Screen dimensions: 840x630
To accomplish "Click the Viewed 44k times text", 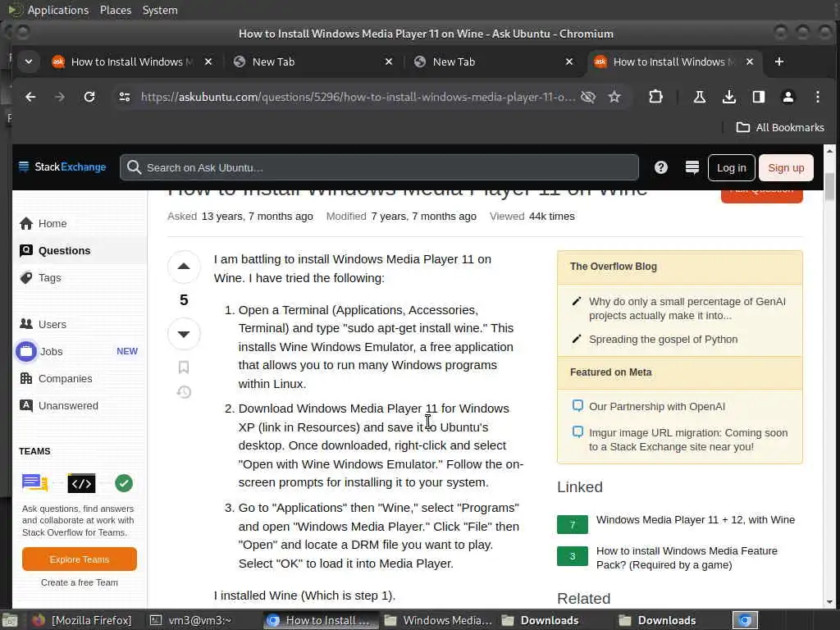I will pyautogui.click(x=532, y=216).
